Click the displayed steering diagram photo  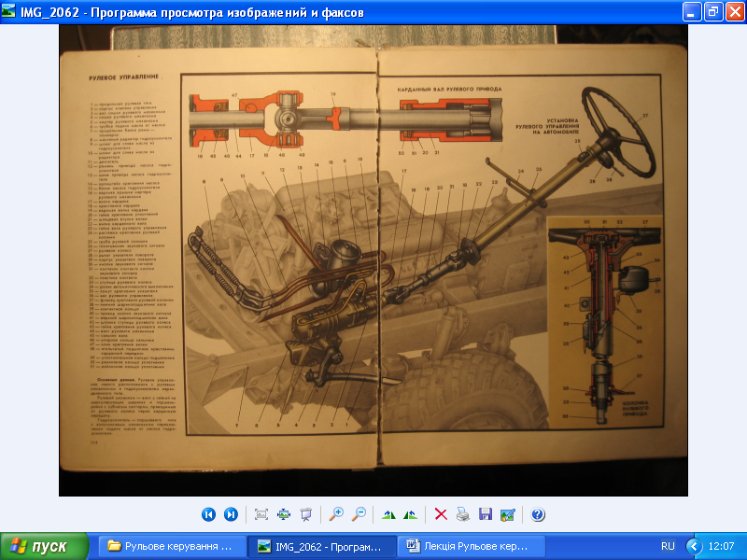[x=373, y=260]
